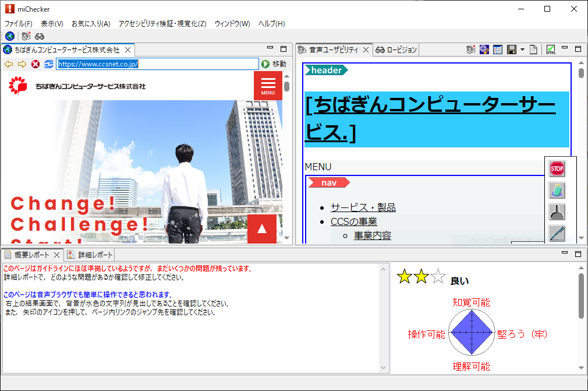Maximize the report pane
The image size is (588, 391).
coord(578,254)
